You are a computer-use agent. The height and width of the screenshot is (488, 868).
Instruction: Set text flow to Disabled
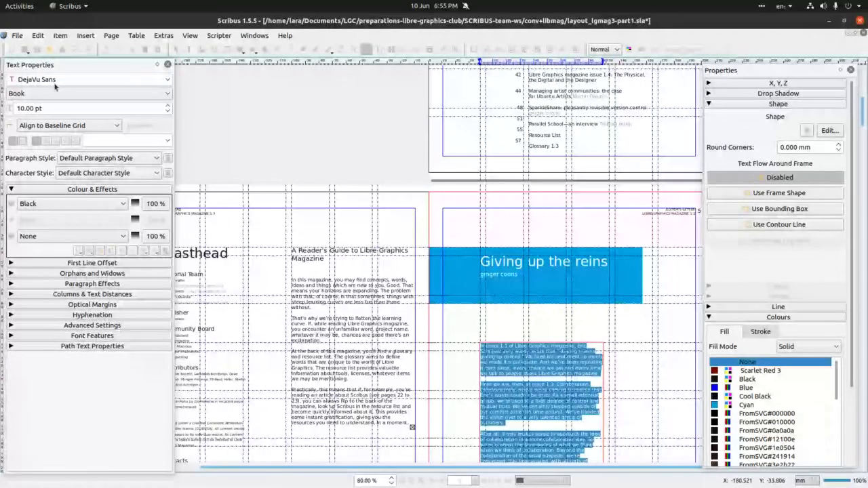pyautogui.click(x=775, y=178)
